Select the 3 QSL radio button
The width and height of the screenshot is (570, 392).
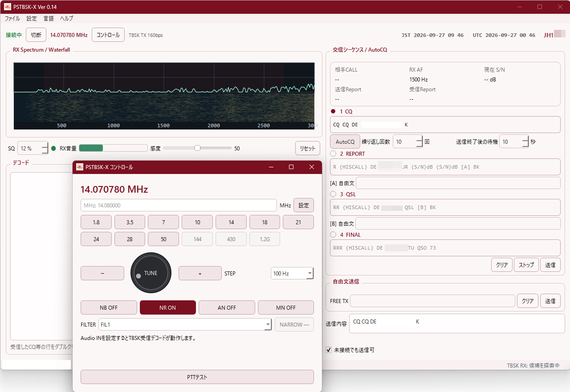tap(333, 194)
